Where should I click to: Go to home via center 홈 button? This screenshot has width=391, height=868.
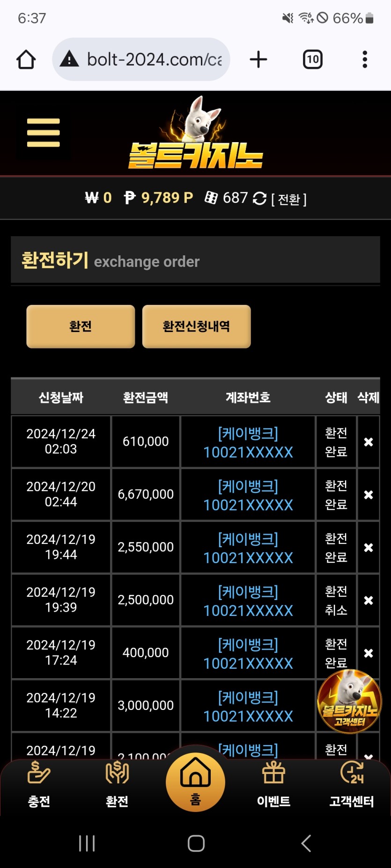(195, 782)
